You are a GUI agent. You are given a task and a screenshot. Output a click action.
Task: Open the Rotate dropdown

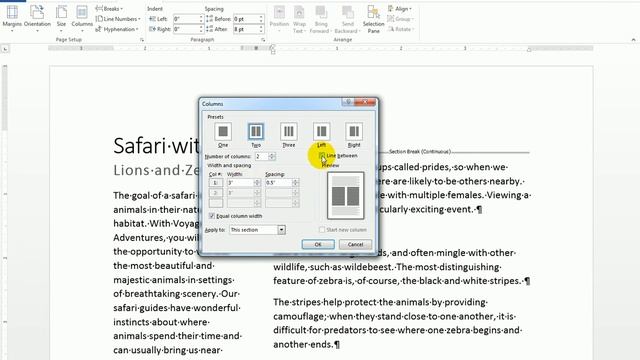click(x=401, y=29)
